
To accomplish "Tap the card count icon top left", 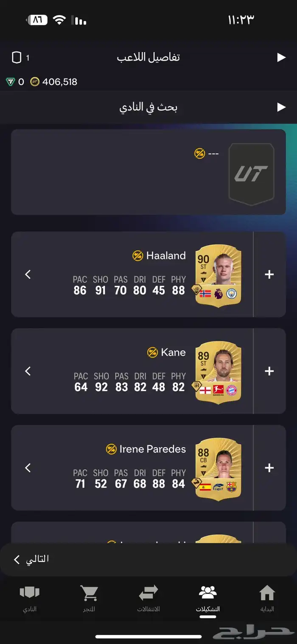I will pyautogui.click(x=17, y=58).
